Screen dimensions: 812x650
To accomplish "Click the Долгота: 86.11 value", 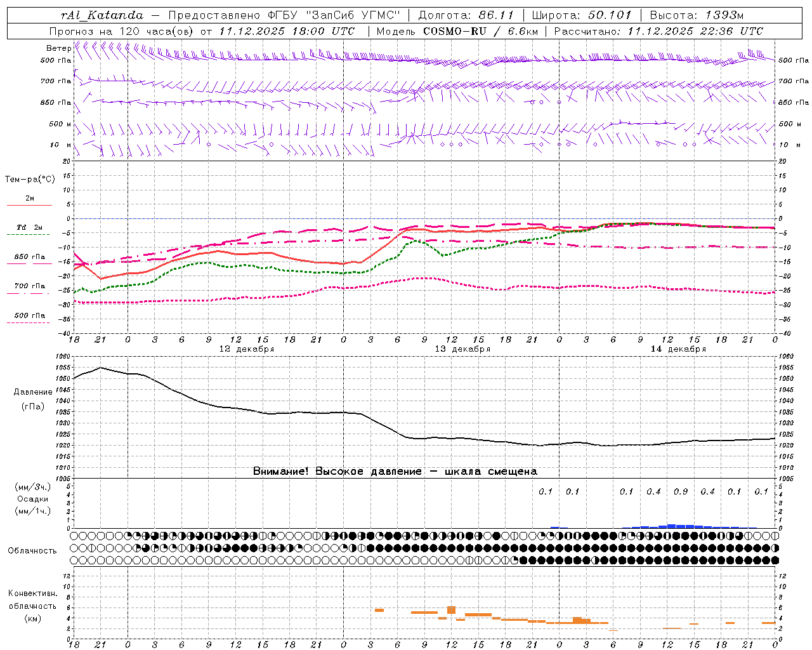I will tap(466, 15).
